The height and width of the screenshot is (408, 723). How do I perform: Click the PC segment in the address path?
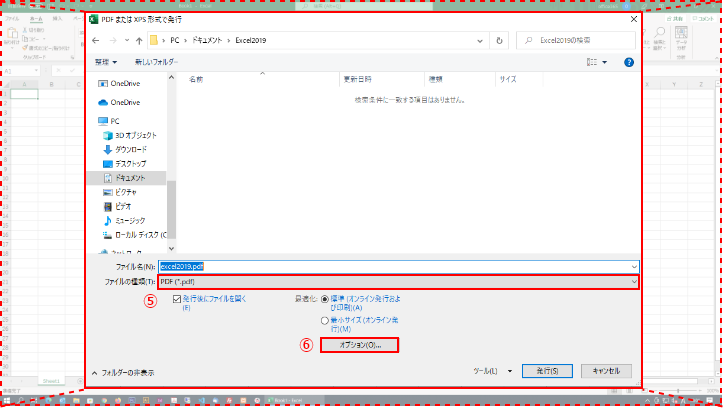click(175, 41)
